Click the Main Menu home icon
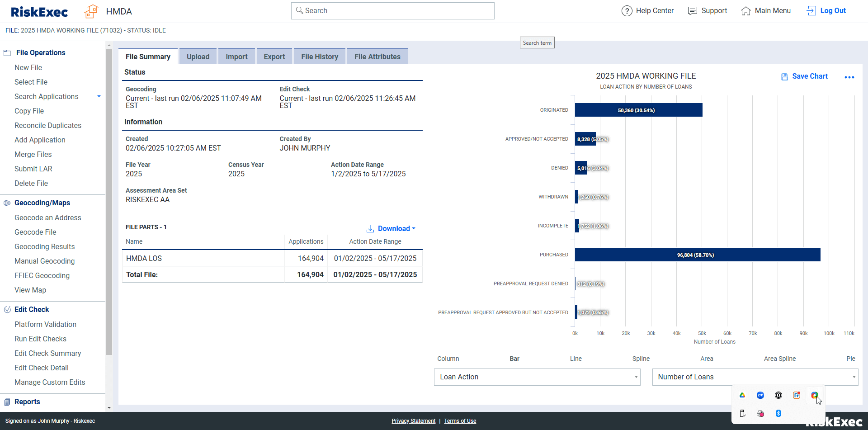The height and width of the screenshot is (430, 868). pos(745,11)
